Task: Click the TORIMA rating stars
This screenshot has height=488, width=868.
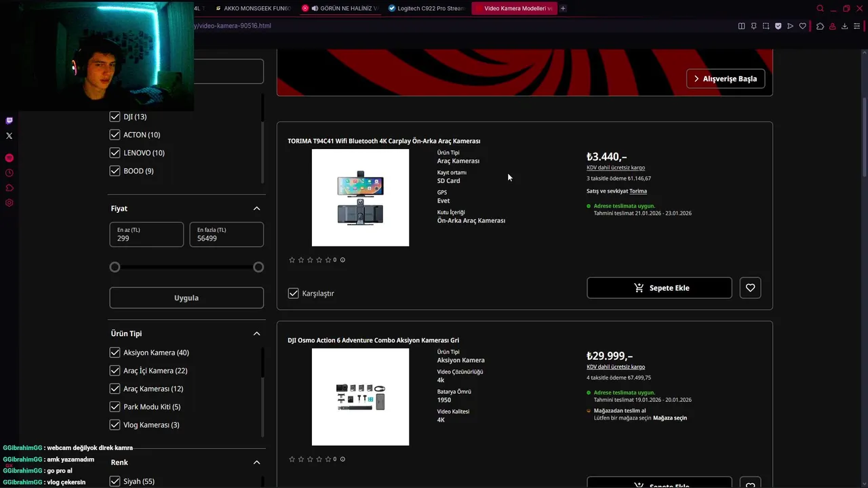Action: 310,260
